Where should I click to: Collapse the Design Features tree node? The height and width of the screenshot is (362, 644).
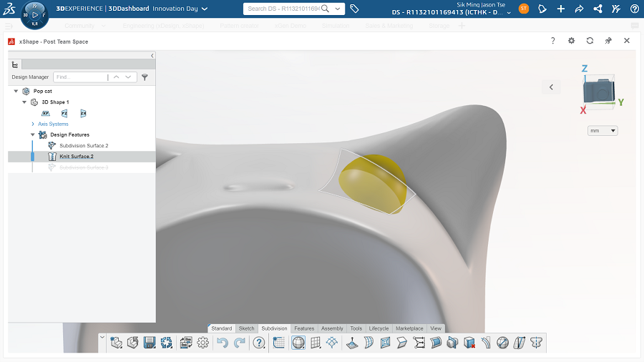pyautogui.click(x=32, y=134)
